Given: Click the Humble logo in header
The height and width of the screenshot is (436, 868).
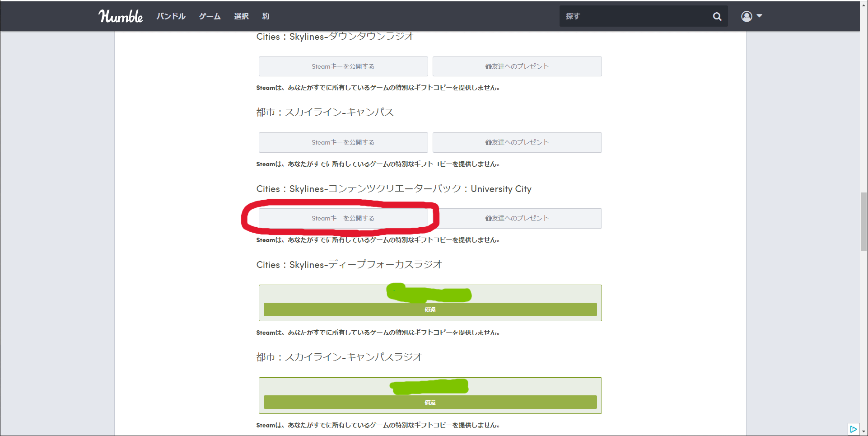Looking at the screenshot, I should coord(121,16).
